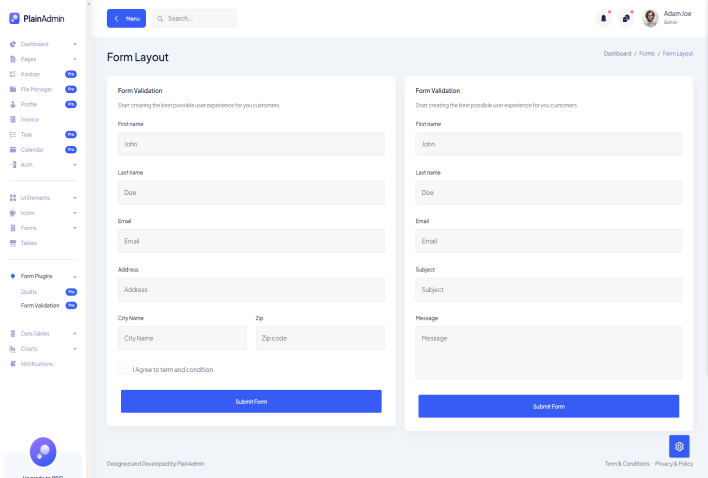Open Form Validation sidebar item
The width and height of the screenshot is (708, 478).
40,305
